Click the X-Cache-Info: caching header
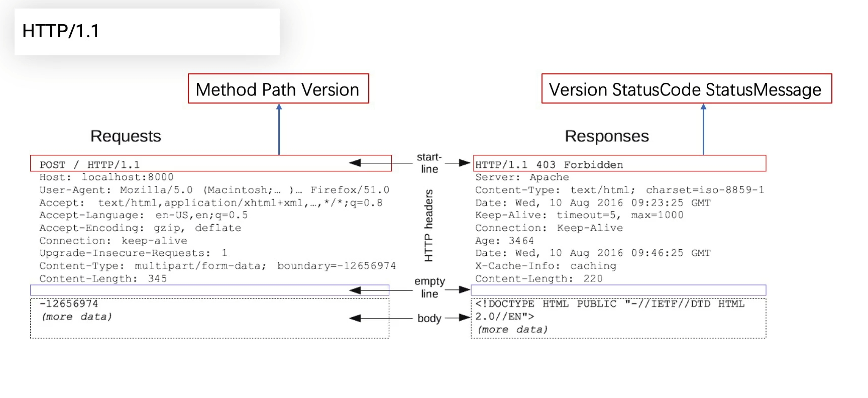This screenshot has height=398, width=868. click(x=546, y=266)
